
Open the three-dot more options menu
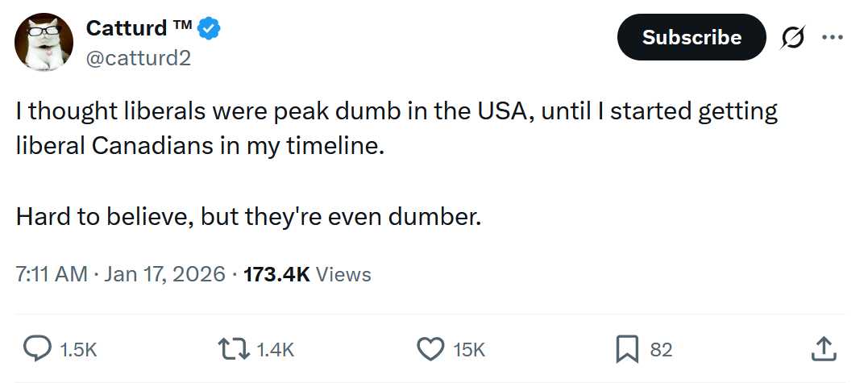click(830, 38)
